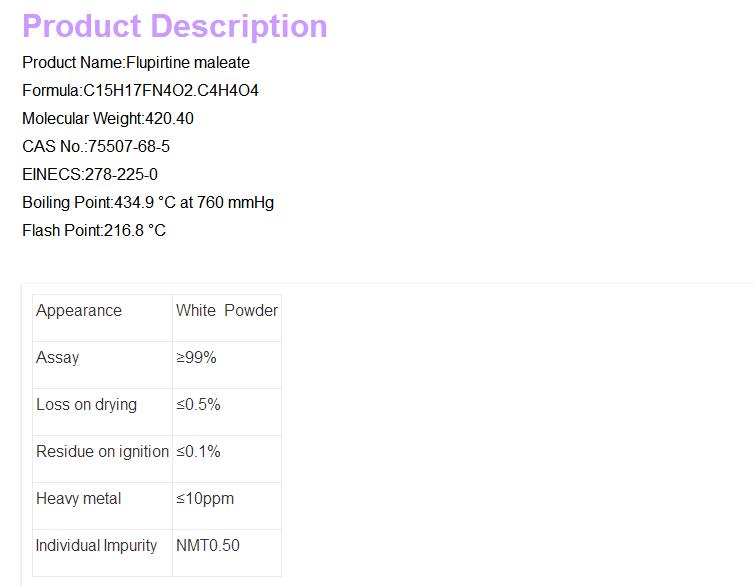Click the Product Description heading
The height and width of the screenshot is (586, 754).
pyautogui.click(x=175, y=26)
